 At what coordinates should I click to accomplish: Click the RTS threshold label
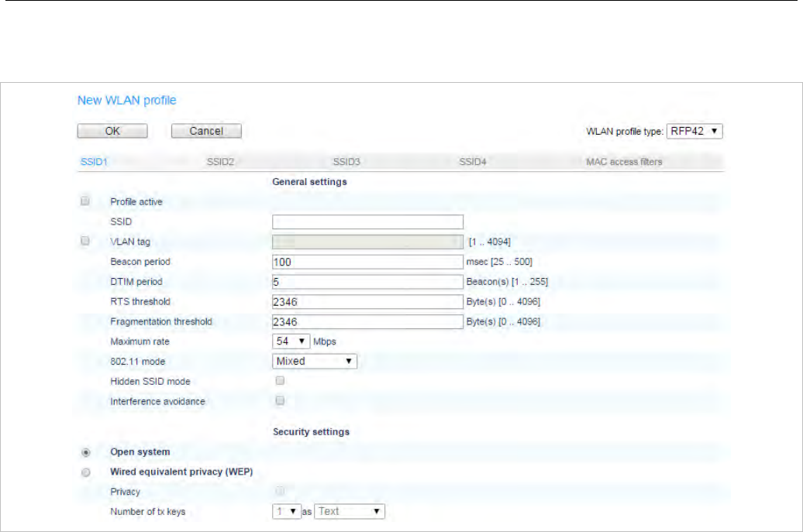click(140, 302)
